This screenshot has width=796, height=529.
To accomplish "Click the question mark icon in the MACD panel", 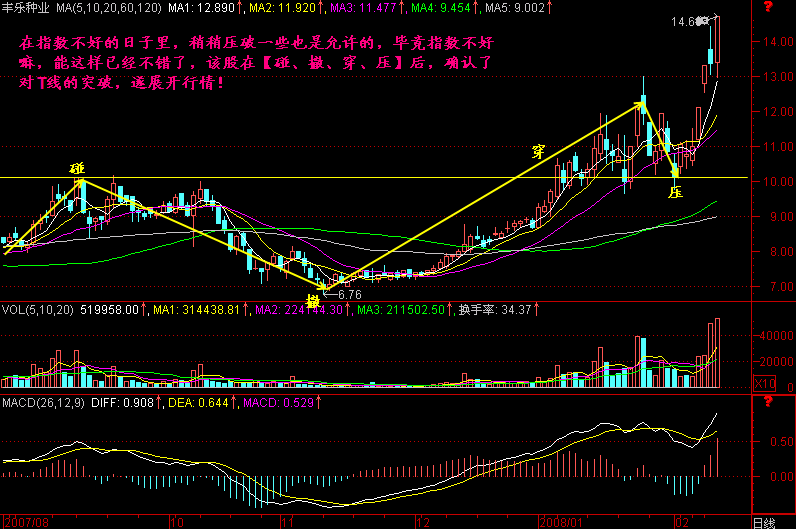I will [768, 402].
